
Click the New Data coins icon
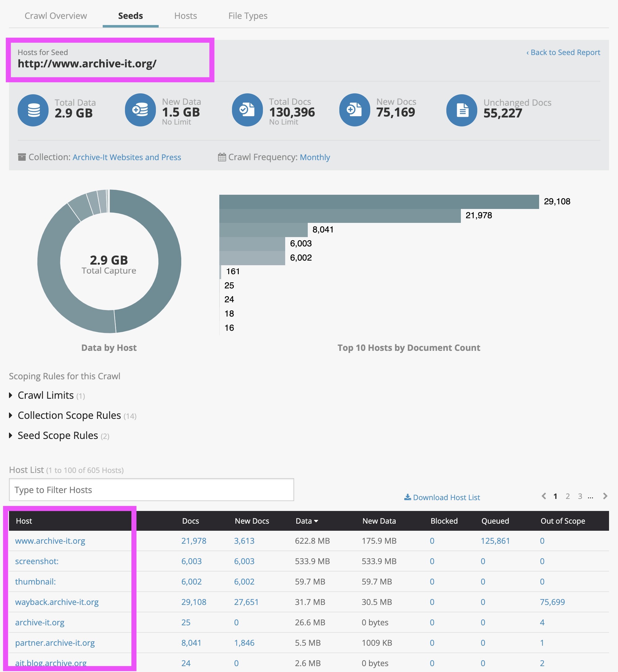(140, 110)
